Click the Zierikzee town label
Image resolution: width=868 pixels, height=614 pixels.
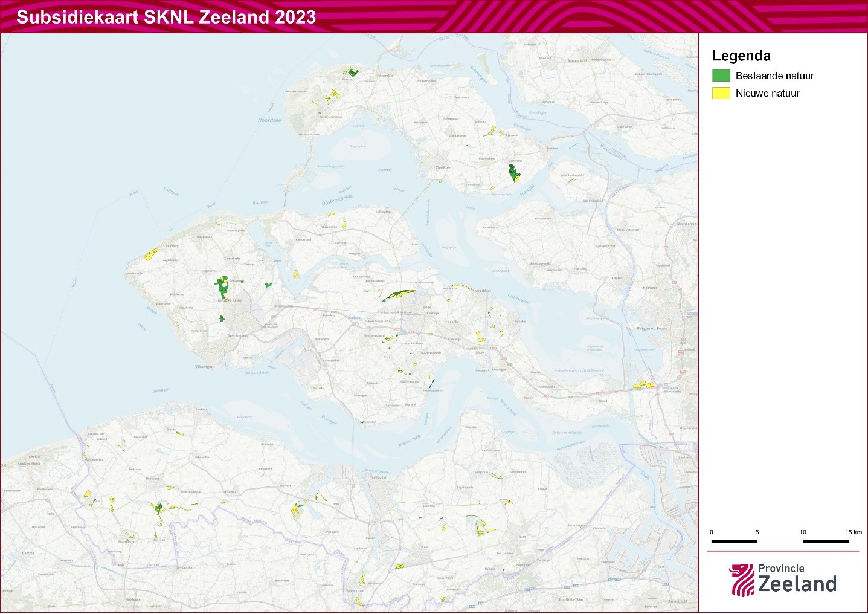(443, 167)
